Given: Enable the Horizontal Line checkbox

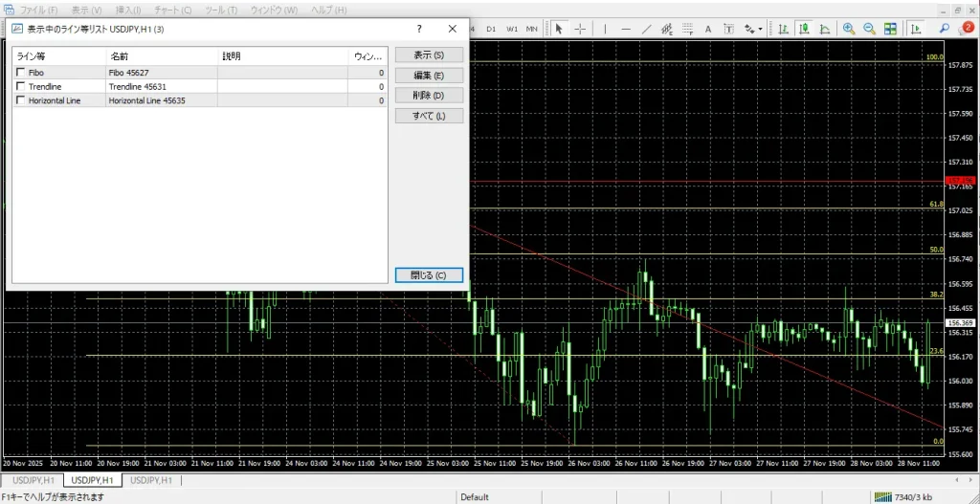Looking at the screenshot, I should 21,100.
